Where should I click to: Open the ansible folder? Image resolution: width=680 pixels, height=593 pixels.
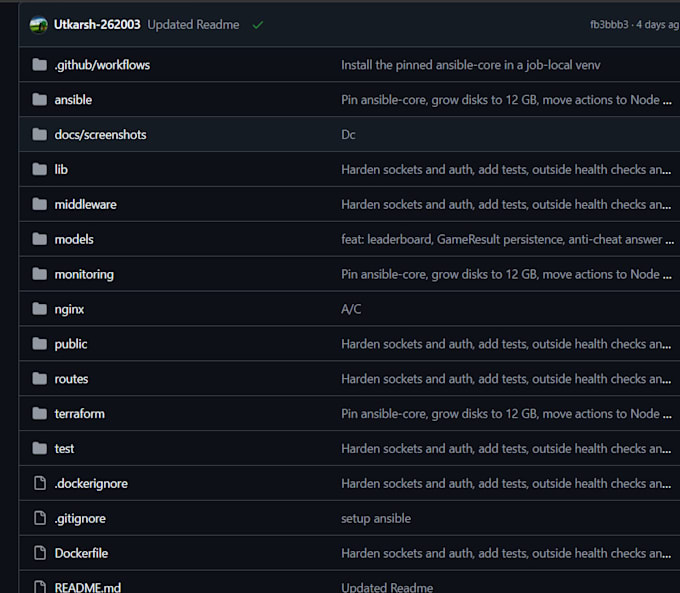click(x=73, y=100)
